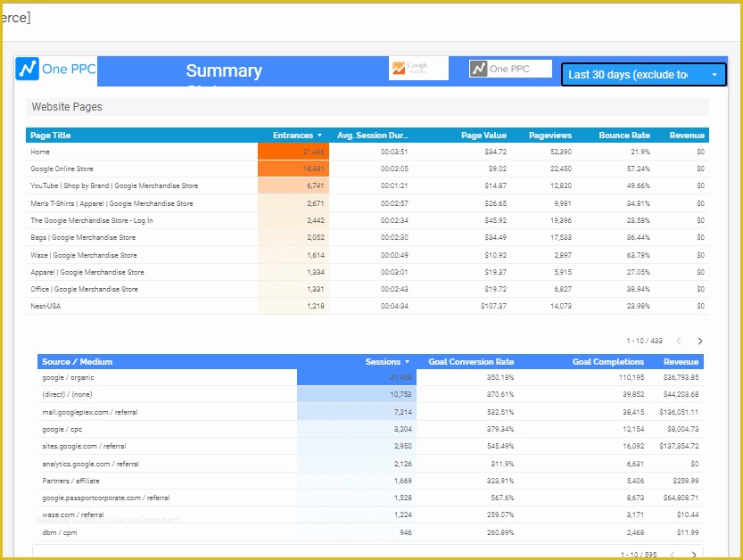Viewport: 743px width, 560px height.
Task: Select the (direct) / (none) row
Action: [370, 394]
